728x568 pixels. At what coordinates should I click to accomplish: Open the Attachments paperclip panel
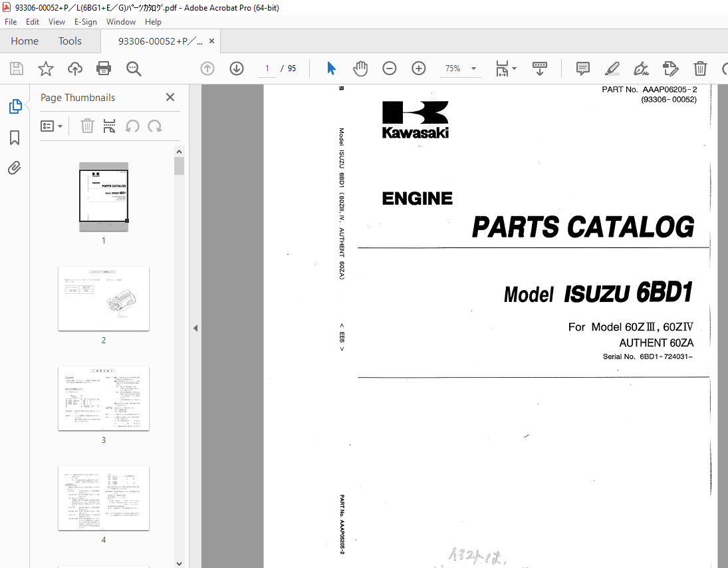coord(15,168)
